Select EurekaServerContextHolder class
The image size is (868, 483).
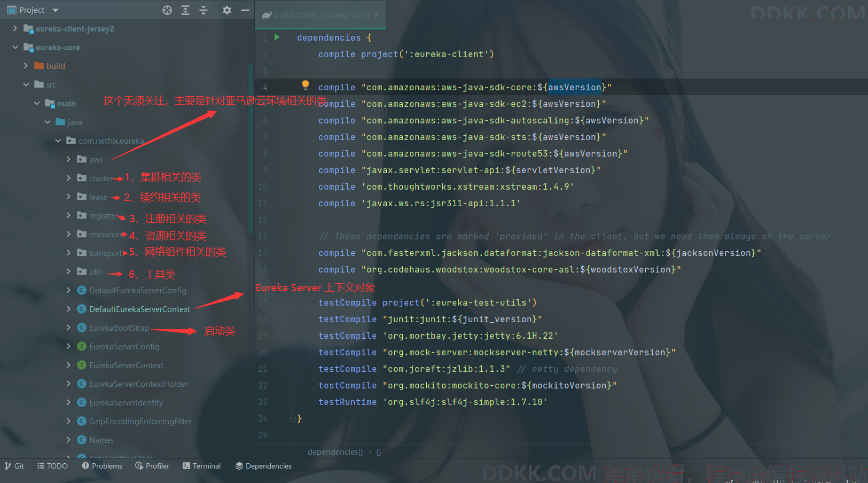pyautogui.click(x=138, y=384)
